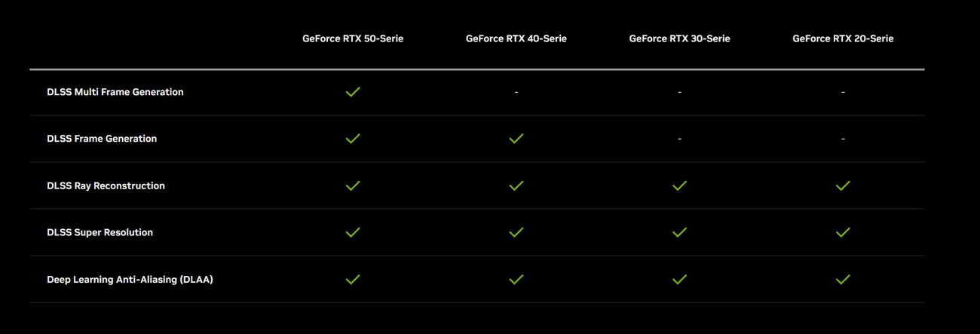
Task: Click the Multi Frame Generation checkmark for RTX 50-Serie
Action: coord(353,92)
